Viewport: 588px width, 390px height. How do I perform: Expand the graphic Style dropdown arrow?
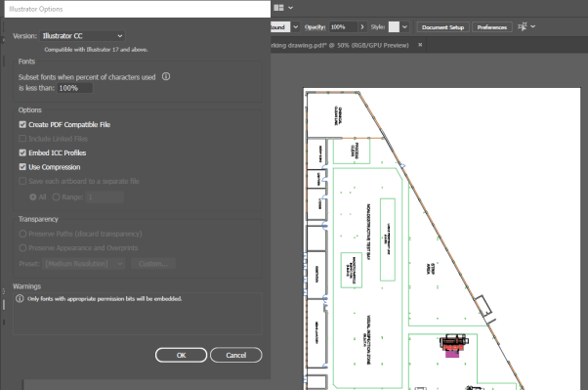click(x=404, y=27)
